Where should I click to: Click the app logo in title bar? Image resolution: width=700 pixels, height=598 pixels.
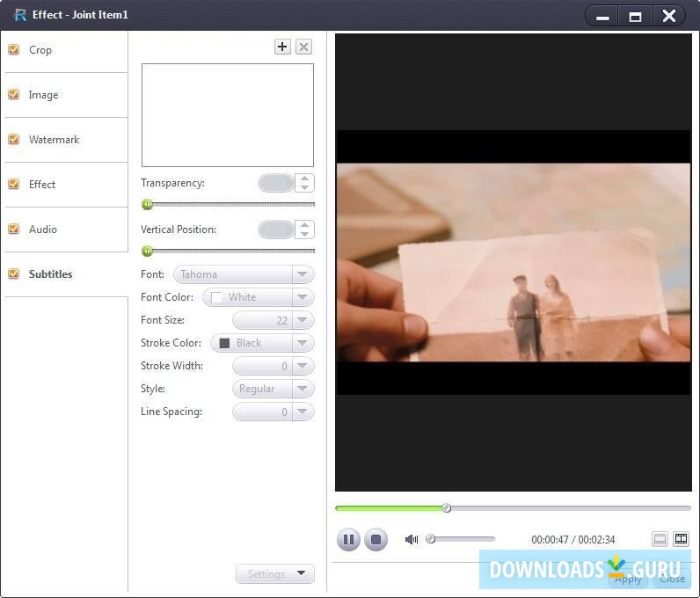19,15
